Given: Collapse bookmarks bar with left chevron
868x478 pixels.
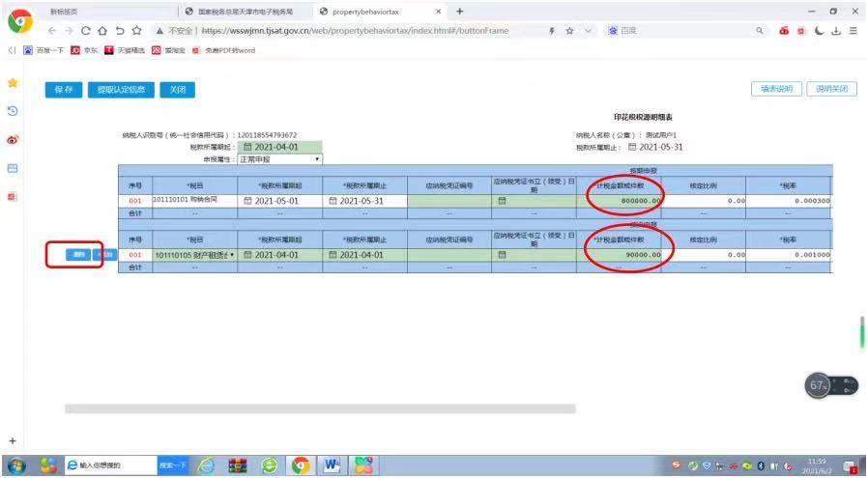Looking at the screenshot, I should pyautogui.click(x=12, y=50).
